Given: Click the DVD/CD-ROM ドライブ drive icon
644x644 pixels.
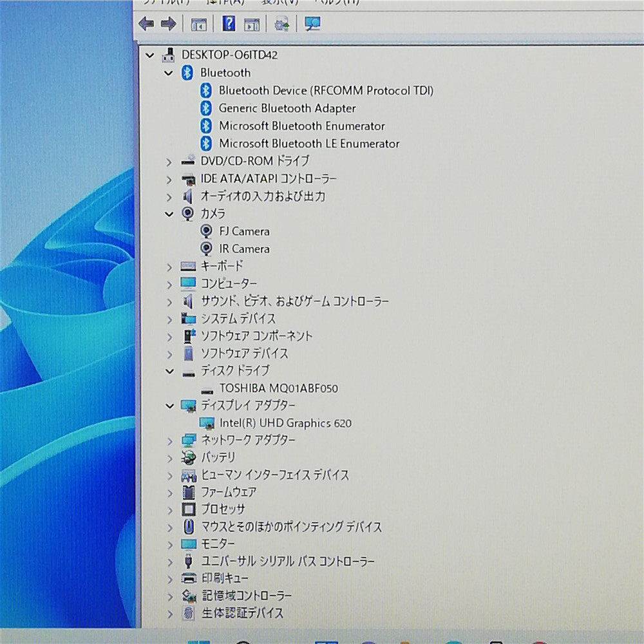Looking at the screenshot, I should coord(188,160).
